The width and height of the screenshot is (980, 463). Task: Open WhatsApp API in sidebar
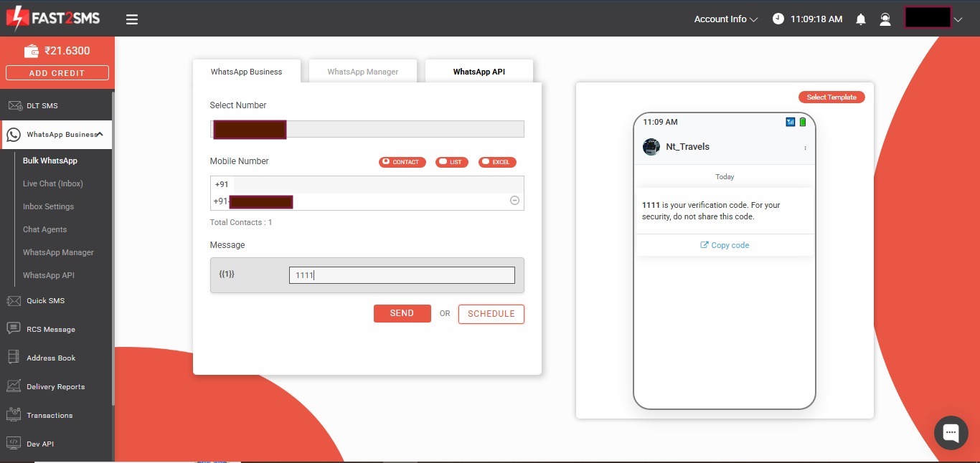tap(49, 275)
